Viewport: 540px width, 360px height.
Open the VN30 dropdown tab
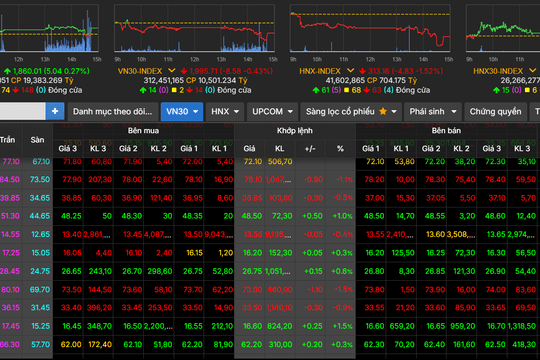pyautogui.click(x=182, y=111)
